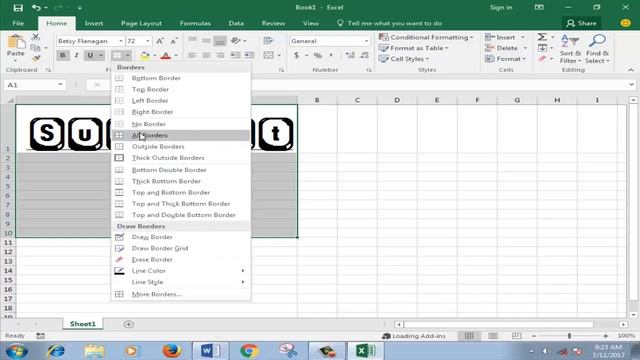Switch to Page Break Preview in the status bar
The width and height of the screenshot is (640, 360).
click(516, 336)
